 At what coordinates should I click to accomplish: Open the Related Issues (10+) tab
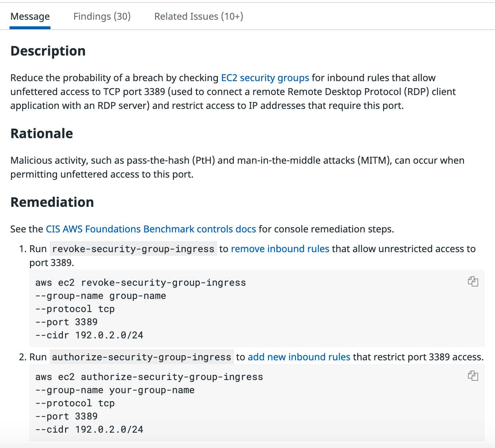click(199, 16)
